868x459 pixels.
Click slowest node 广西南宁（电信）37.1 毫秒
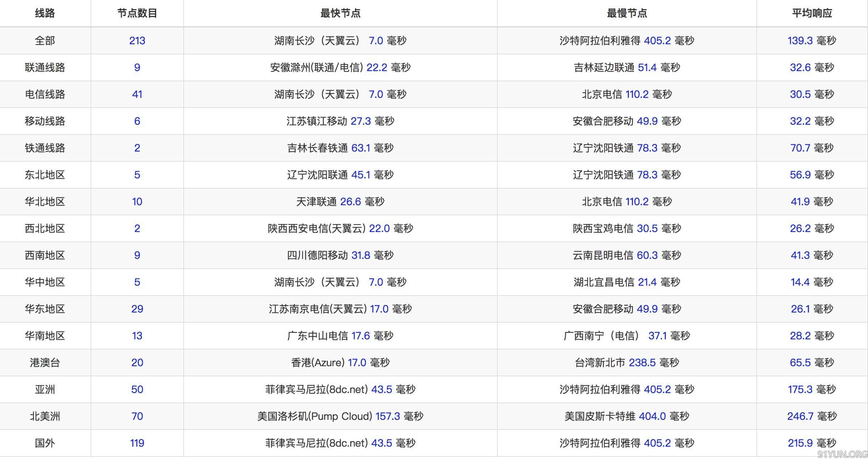click(627, 335)
